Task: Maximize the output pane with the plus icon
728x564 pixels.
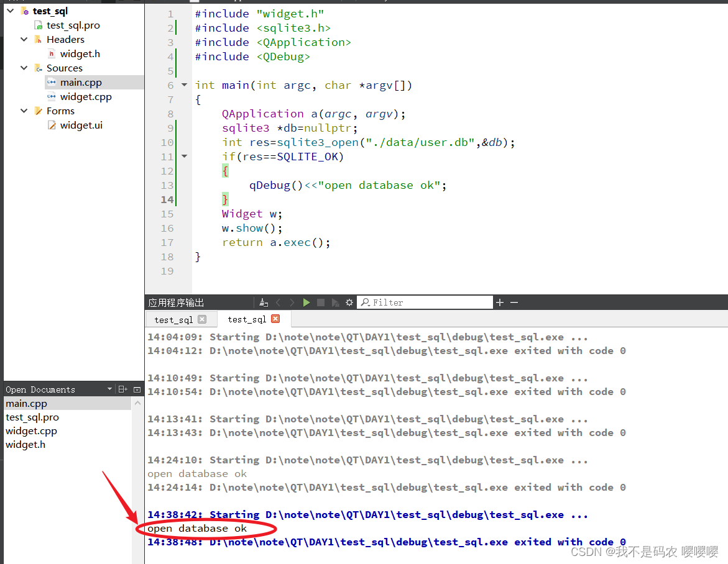Action: point(500,302)
